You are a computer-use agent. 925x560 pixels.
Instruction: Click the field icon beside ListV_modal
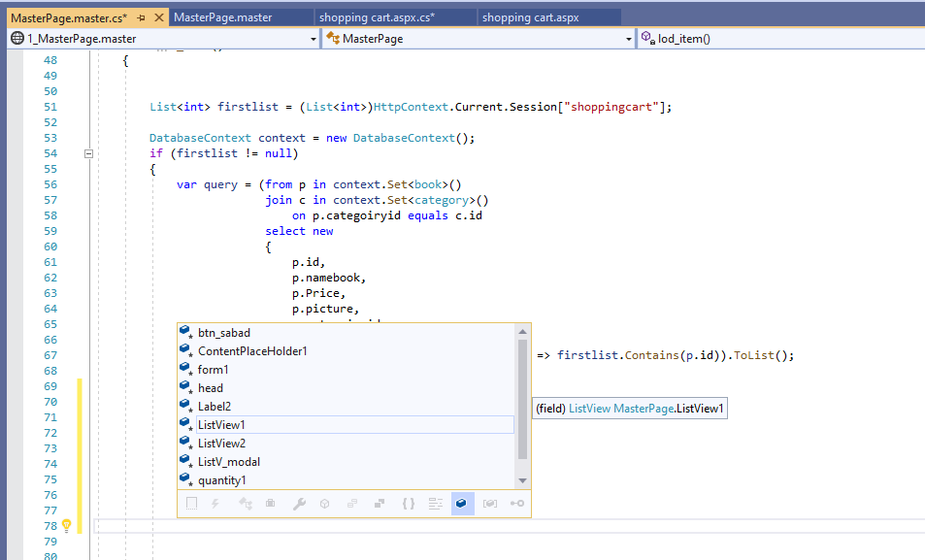(186, 461)
